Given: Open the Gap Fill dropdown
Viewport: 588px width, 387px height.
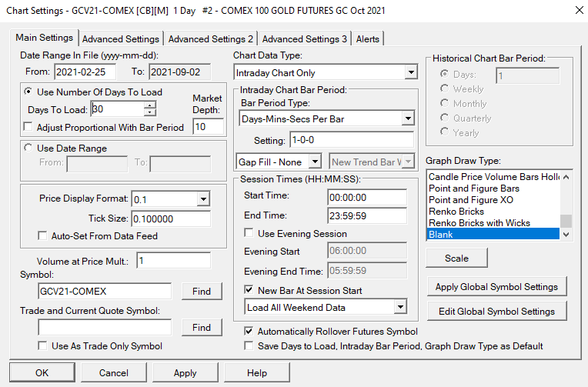Looking at the screenshot, I should click(315, 162).
